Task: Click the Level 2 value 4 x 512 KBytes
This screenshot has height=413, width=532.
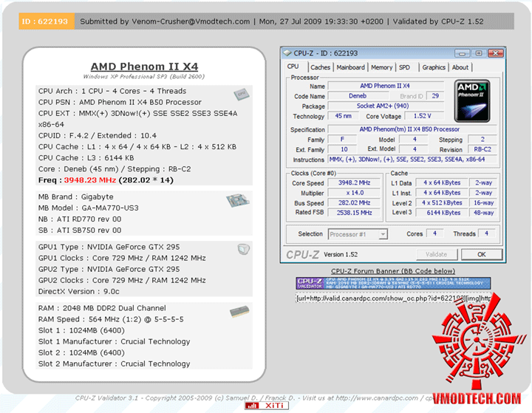Action: (x=442, y=202)
